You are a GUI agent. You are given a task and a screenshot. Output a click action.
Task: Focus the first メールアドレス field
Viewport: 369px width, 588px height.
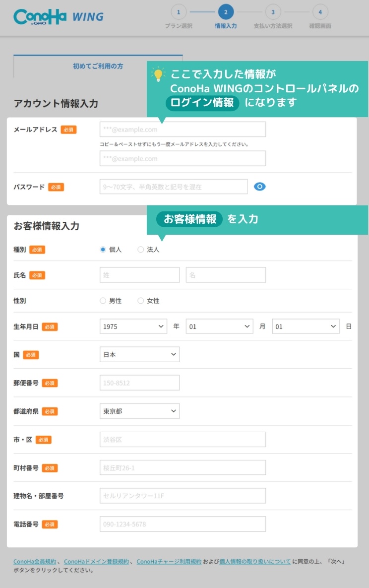coord(183,130)
